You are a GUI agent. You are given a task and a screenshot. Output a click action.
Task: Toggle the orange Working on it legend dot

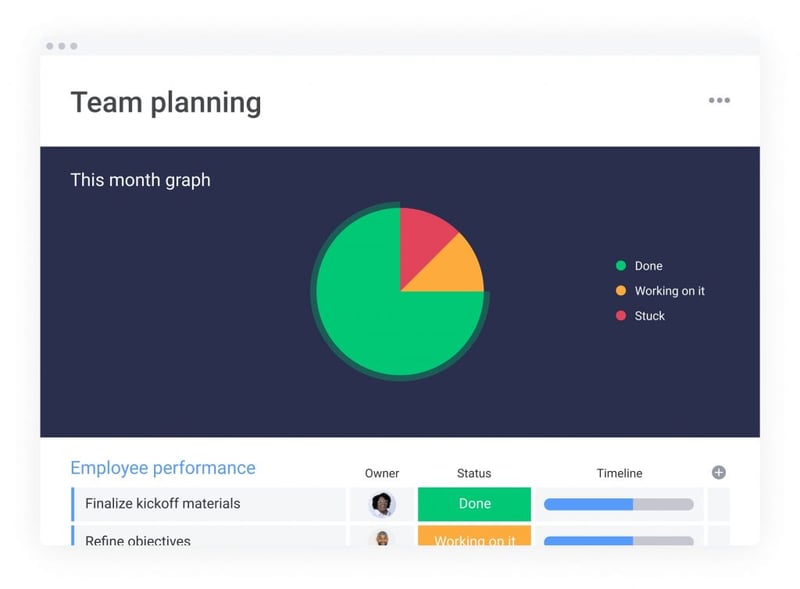click(x=621, y=290)
